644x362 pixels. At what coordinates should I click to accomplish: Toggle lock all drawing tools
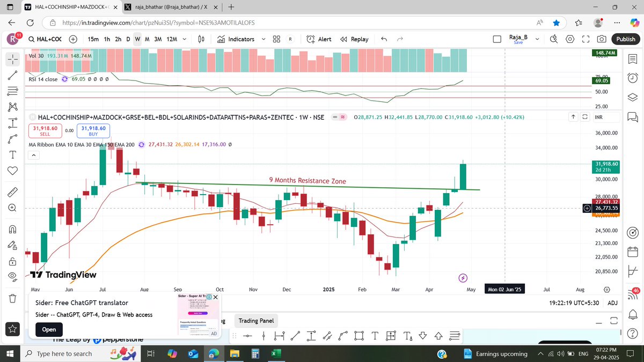(x=13, y=261)
